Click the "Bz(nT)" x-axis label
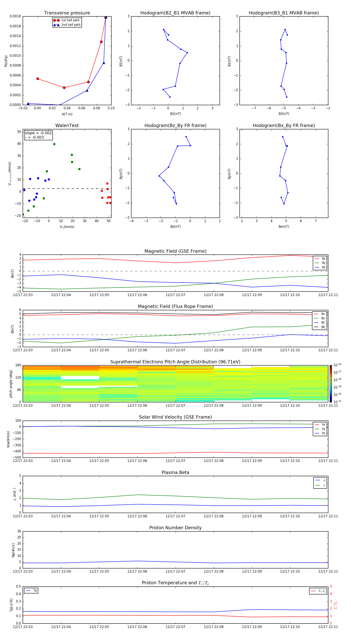Viewport: 351px width, 644px height. 175,227
